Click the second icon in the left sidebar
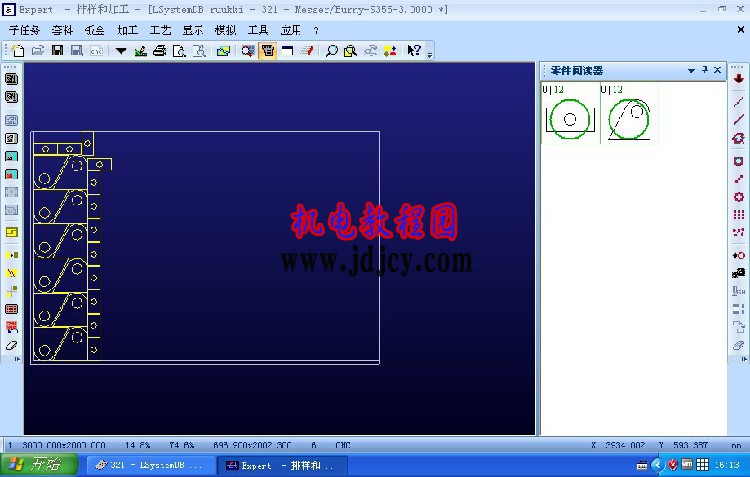This screenshot has height=477, width=750. click(11, 97)
